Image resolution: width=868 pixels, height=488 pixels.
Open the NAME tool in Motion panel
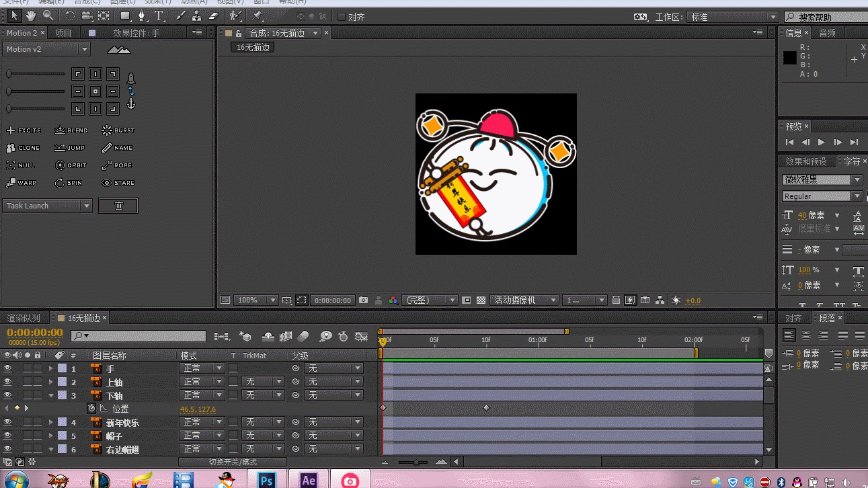[x=118, y=148]
